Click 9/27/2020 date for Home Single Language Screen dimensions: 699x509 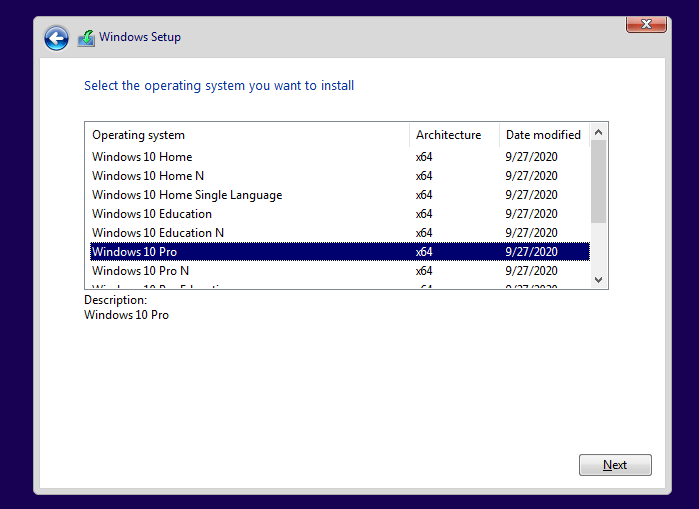click(531, 195)
